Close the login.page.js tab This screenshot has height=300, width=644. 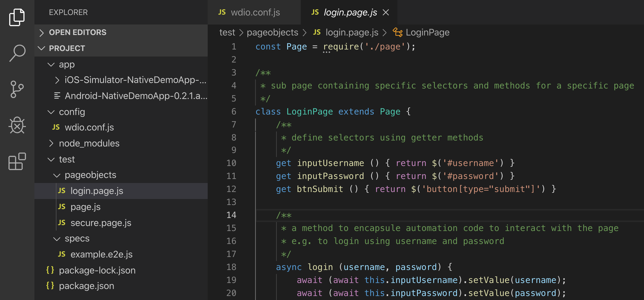[x=385, y=12]
